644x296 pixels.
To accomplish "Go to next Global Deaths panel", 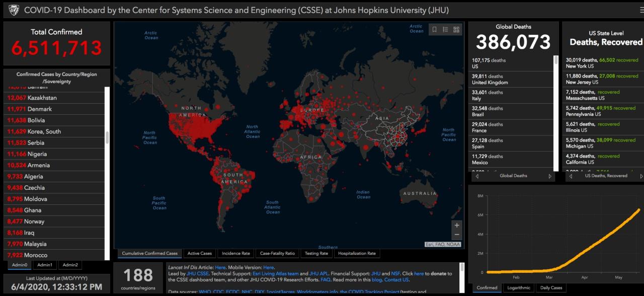I will point(550,176).
